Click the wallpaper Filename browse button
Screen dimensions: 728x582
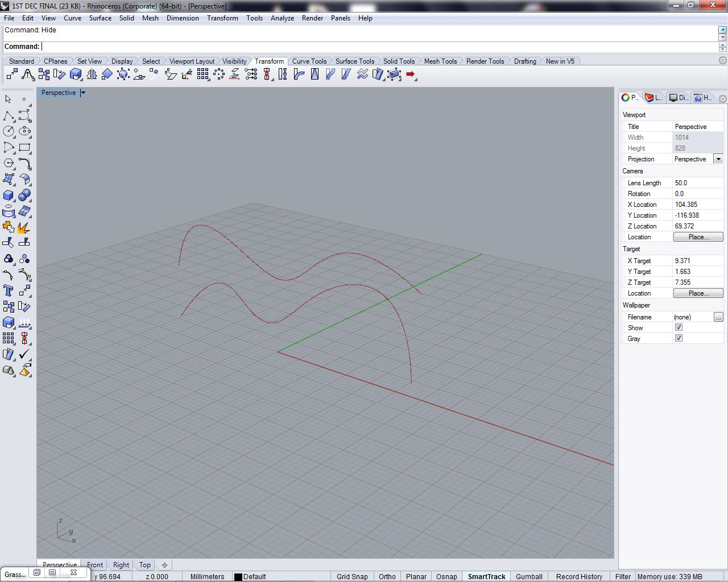pyautogui.click(x=718, y=317)
